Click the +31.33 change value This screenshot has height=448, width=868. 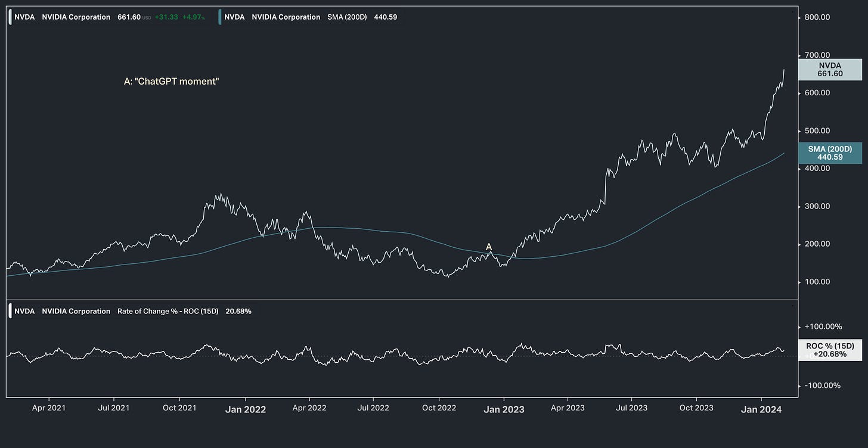coord(165,17)
